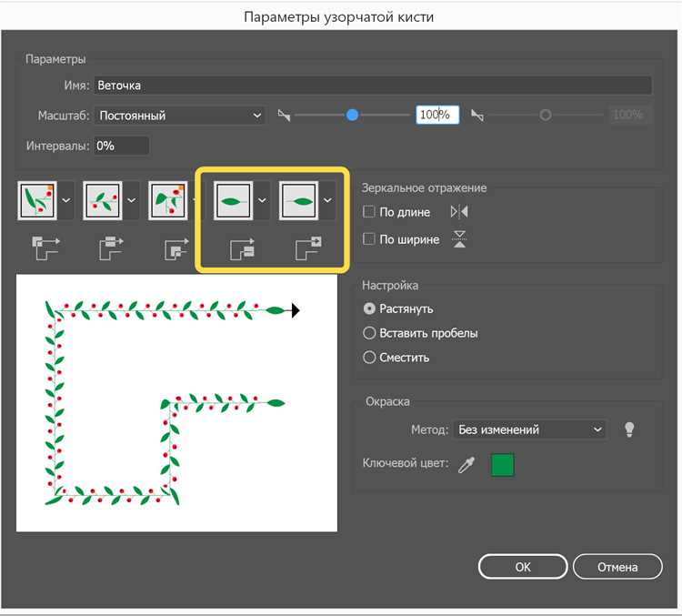Click the outer corner tile thumbnail

(x=36, y=199)
